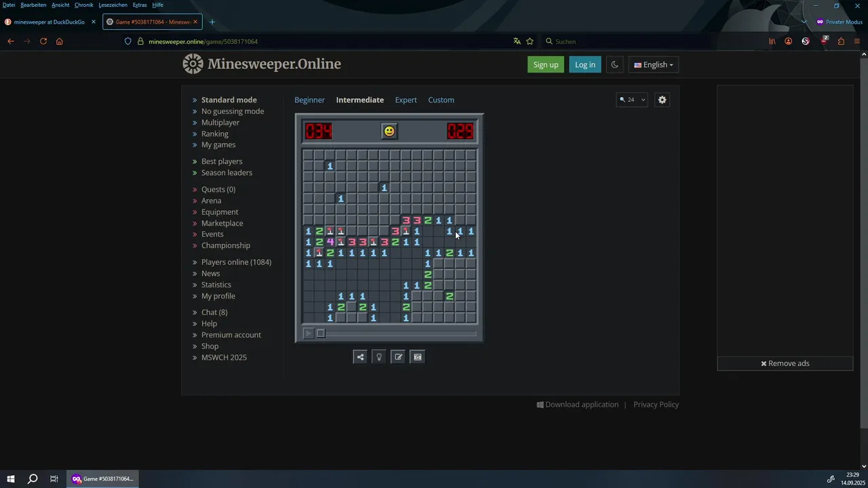Bookmark this page with star icon
This screenshot has width=868, height=488.
pyautogui.click(x=530, y=41)
